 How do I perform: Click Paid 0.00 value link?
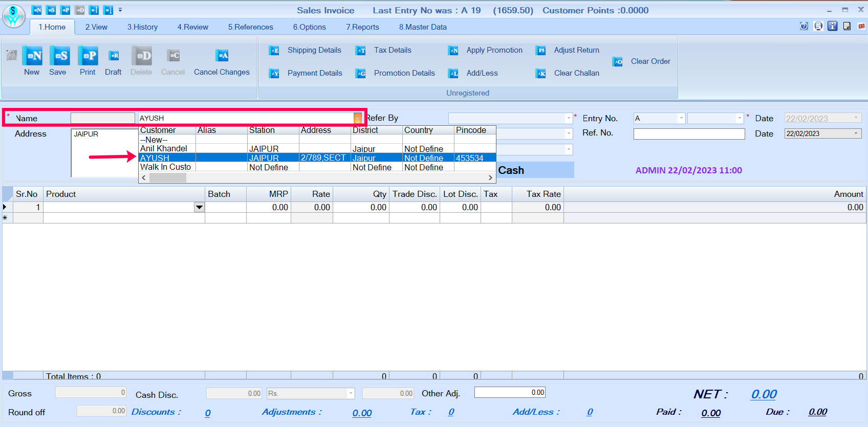[x=711, y=413]
